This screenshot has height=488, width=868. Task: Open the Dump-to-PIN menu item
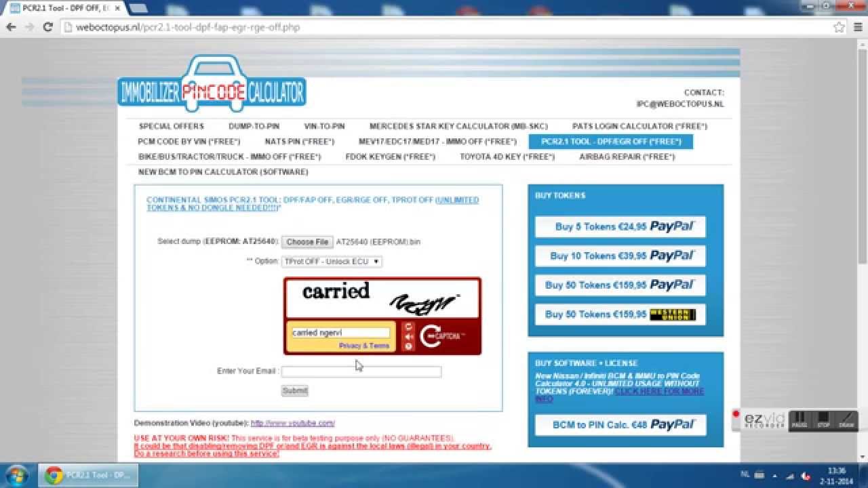click(254, 126)
